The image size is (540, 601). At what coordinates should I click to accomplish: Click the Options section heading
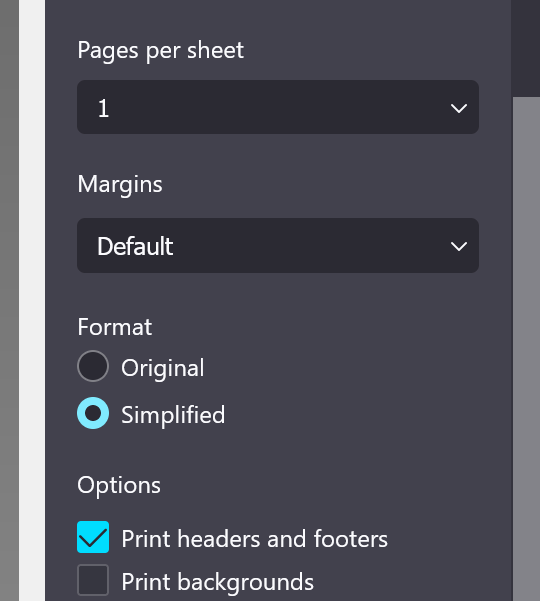pos(119,485)
